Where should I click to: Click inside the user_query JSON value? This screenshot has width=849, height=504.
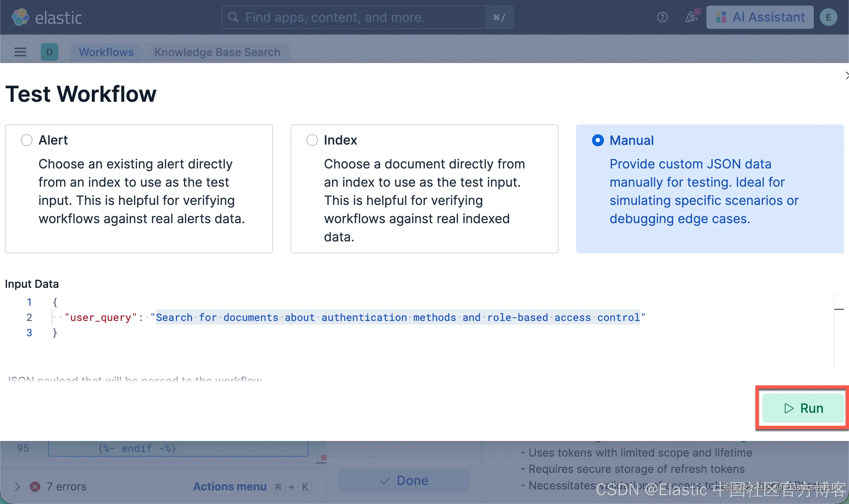tap(397, 317)
